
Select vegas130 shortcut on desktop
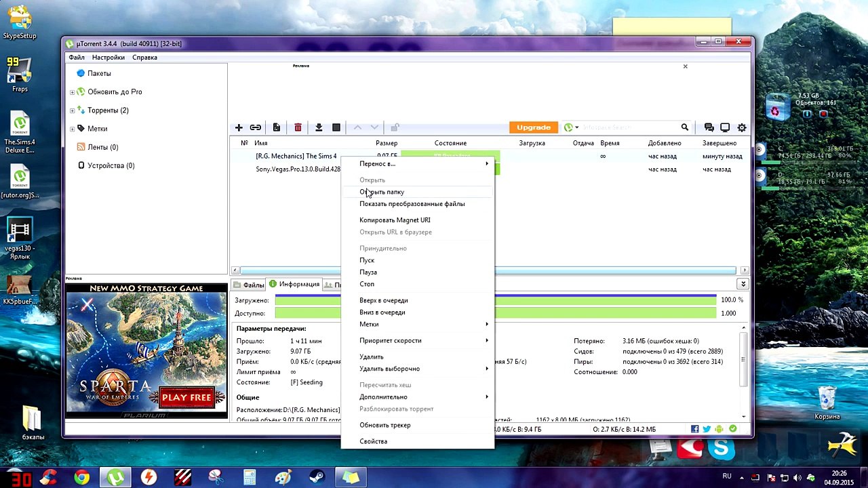[x=20, y=237]
